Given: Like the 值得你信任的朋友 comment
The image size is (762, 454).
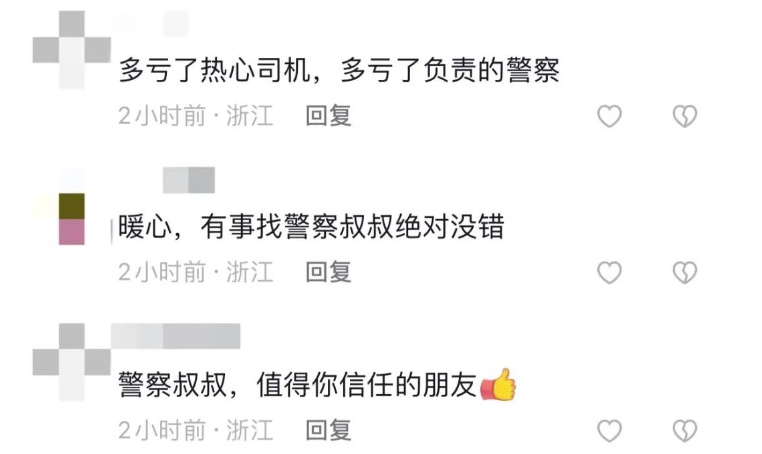Looking at the screenshot, I should [x=609, y=431].
